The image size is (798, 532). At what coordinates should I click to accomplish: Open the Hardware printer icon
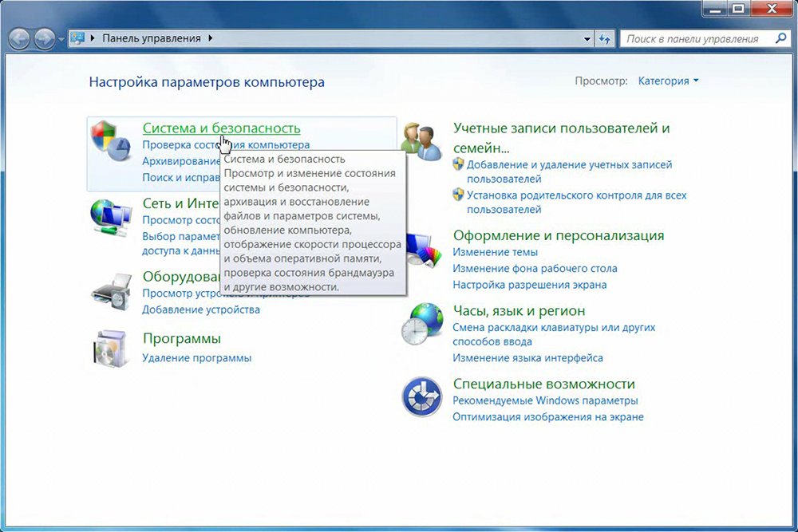pyautogui.click(x=112, y=291)
